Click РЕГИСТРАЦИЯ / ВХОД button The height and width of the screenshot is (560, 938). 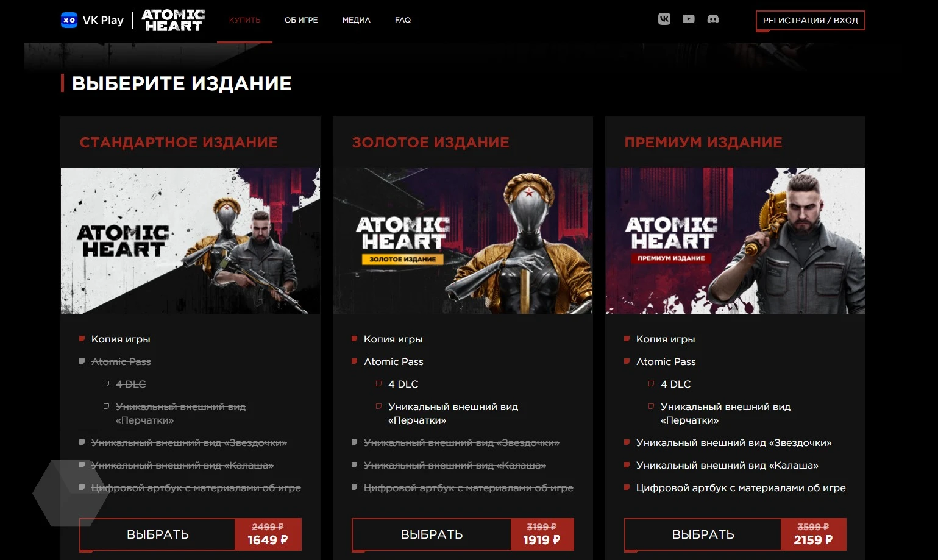pyautogui.click(x=810, y=20)
